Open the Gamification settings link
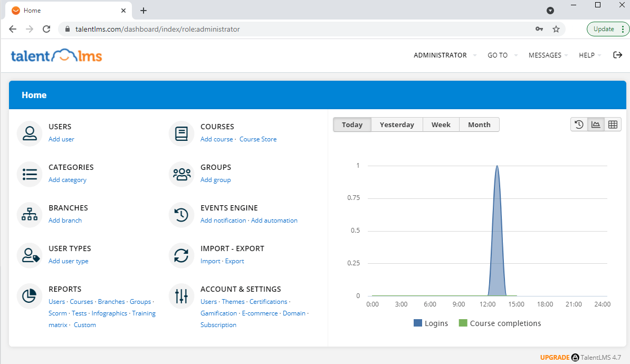The width and height of the screenshot is (630, 364). tap(218, 313)
